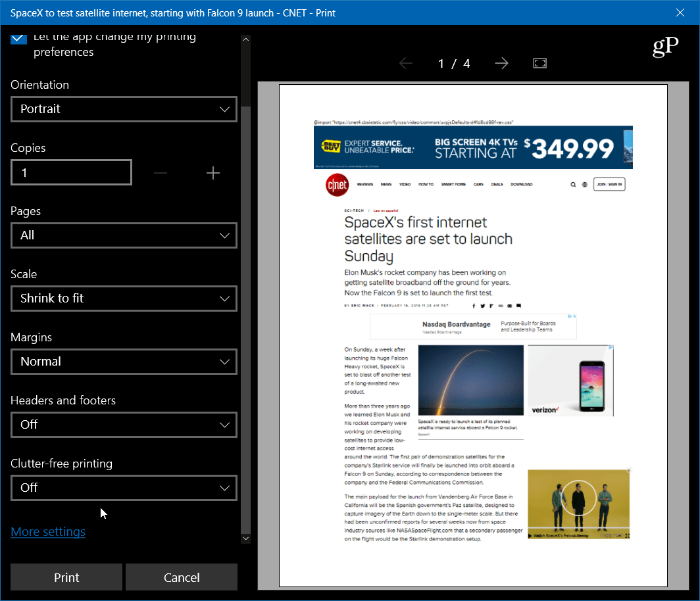Open the Scale dropdown showing Shrink to fit
Screen dimensions: 700x601
pos(124,298)
